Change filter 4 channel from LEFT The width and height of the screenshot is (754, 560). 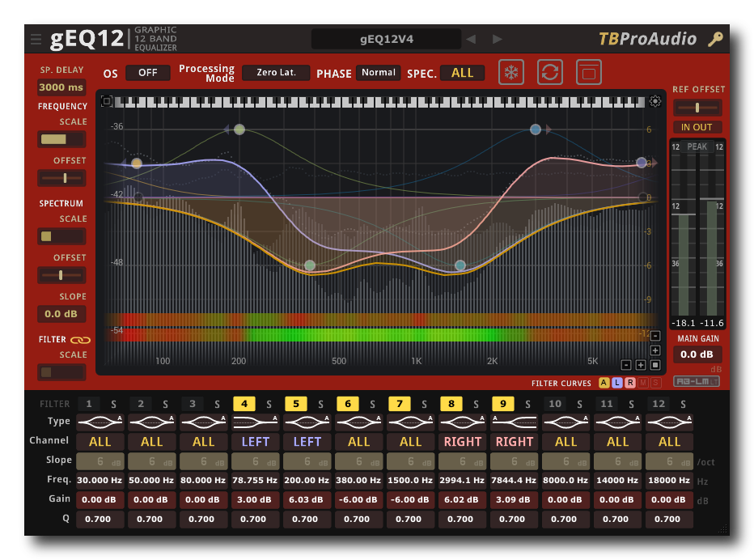[x=256, y=442]
